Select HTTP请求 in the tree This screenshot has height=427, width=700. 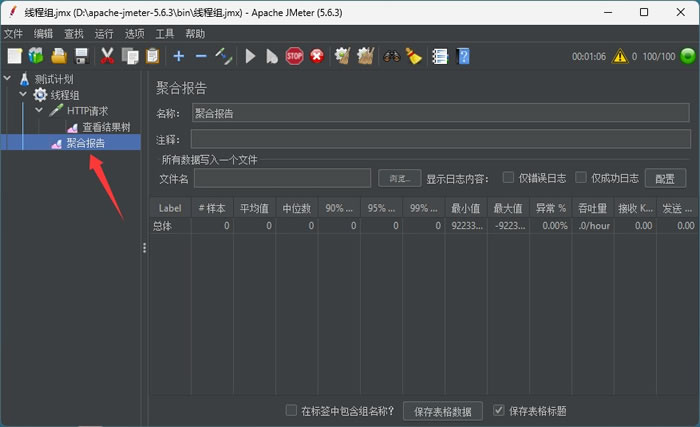[88, 111]
